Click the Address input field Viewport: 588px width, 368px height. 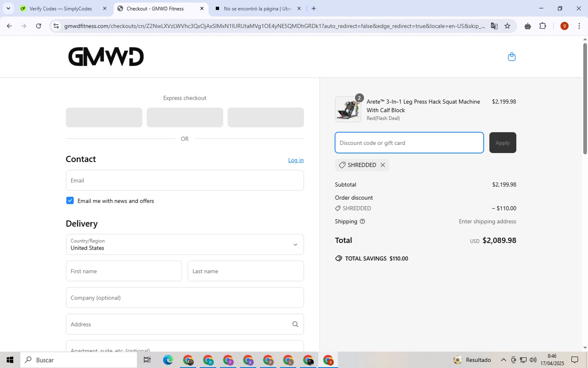pos(185,324)
